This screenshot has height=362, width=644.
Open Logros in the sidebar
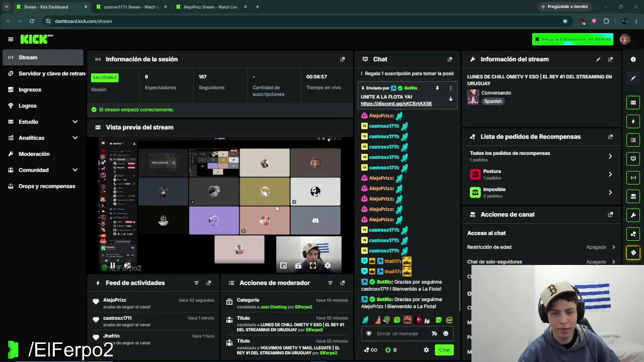pos(43,106)
